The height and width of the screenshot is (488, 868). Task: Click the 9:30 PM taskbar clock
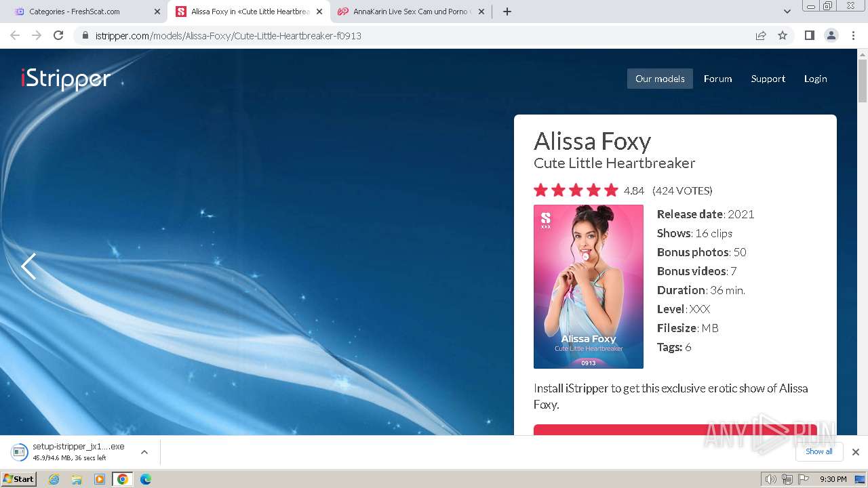pos(833,479)
